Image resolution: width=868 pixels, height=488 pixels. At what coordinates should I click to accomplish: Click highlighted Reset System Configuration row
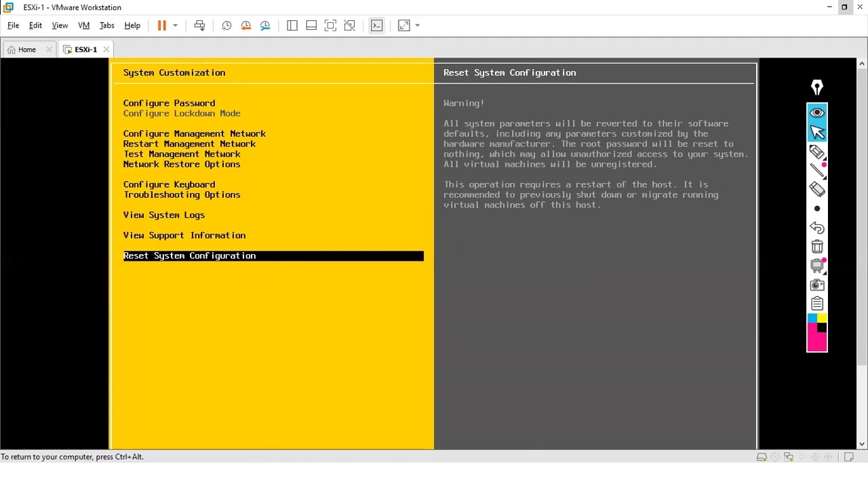pyautogui.click(x=273, y=256)
